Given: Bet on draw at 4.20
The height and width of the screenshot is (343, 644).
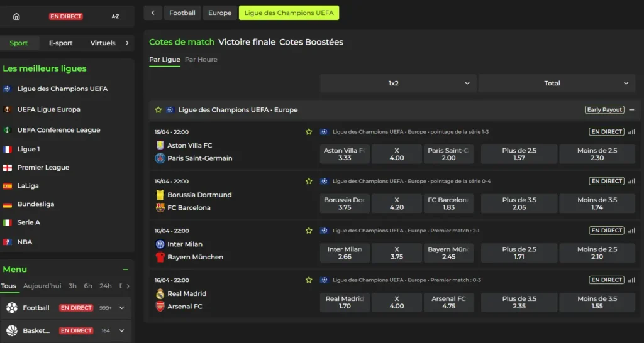Looking at the screenshot, I should point(397,204).
